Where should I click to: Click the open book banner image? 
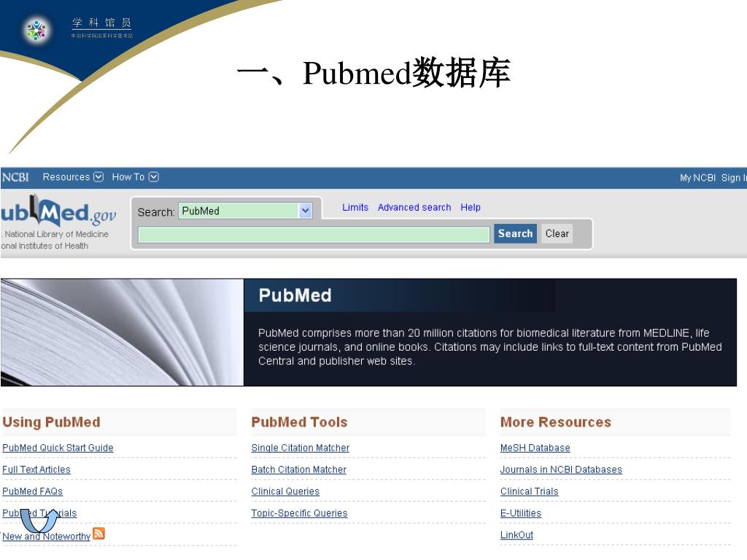122,332
